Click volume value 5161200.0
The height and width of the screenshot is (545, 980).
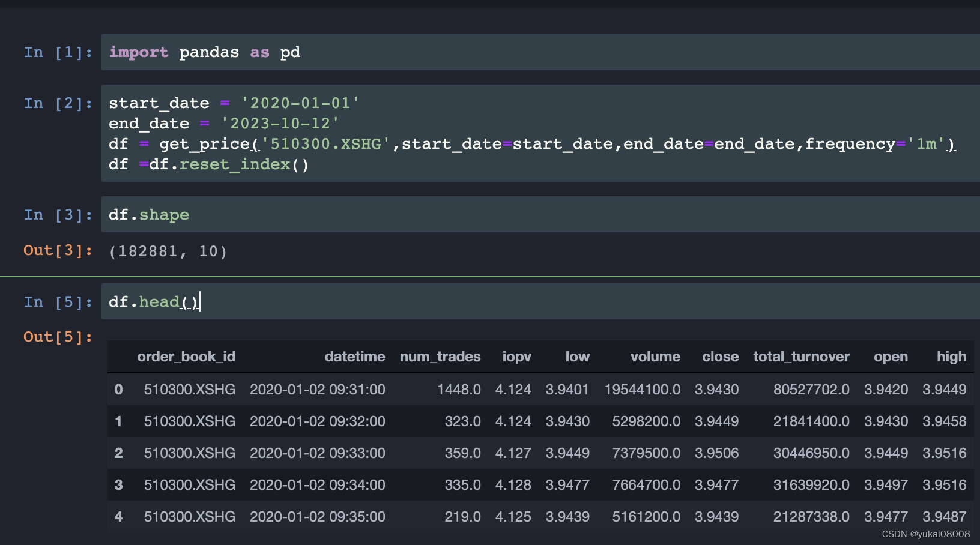coord(646,517)
